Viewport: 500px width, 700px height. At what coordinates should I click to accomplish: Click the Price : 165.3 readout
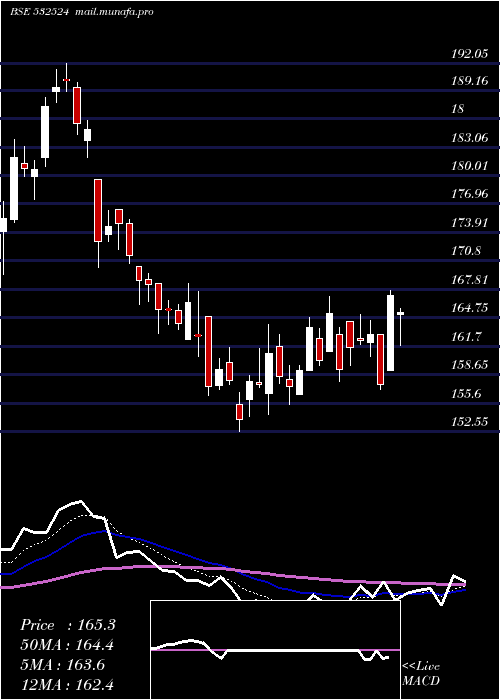point(68,625)
